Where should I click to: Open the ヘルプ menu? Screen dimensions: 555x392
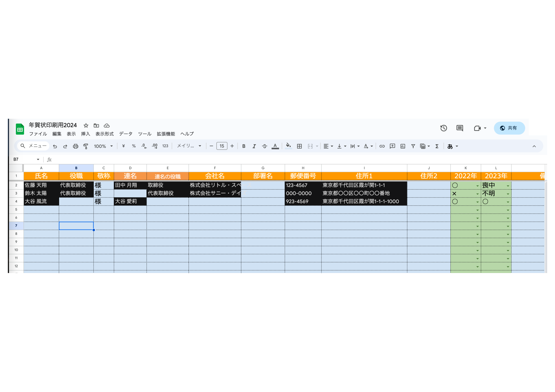click(x=187, y=134)
